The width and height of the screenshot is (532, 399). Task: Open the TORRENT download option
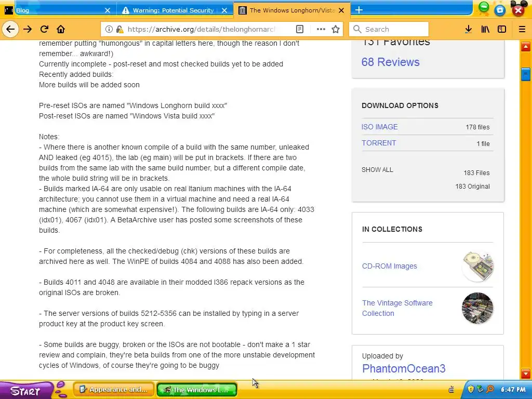pyautogui.click(x=379, y=143)
